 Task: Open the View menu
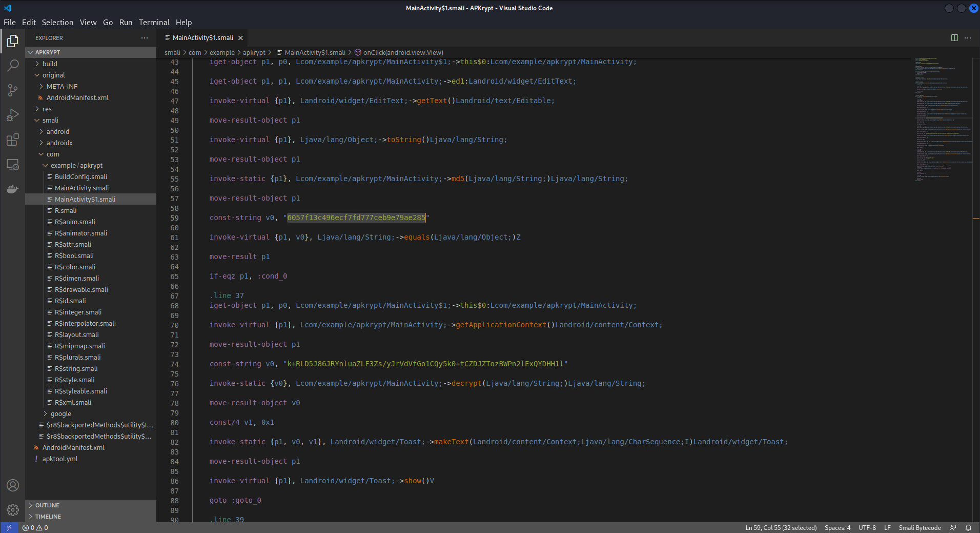click(88, 23)
